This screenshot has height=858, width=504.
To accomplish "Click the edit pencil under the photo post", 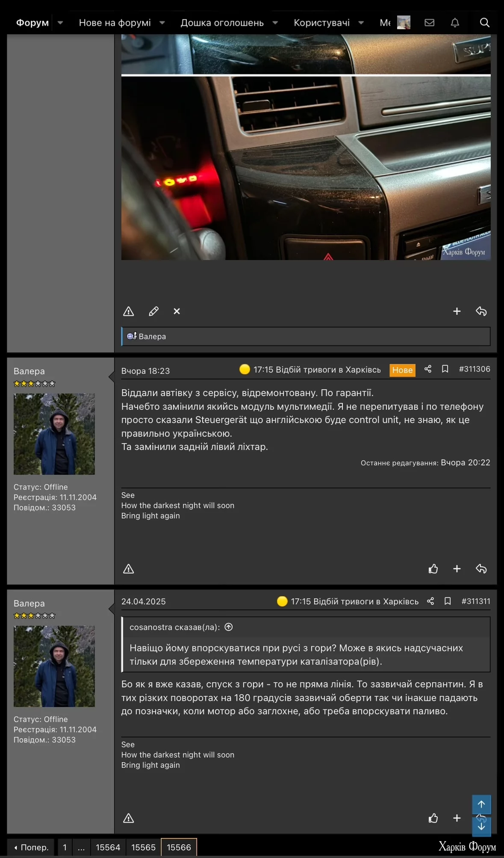I will coord(153,311).
